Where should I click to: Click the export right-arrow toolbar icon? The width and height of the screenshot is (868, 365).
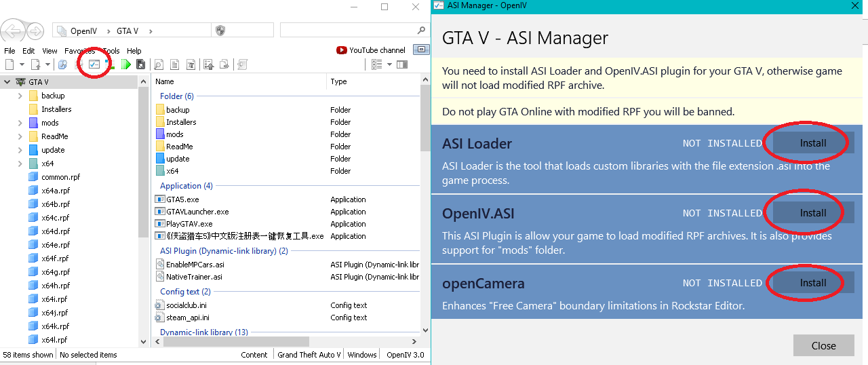coord(224,64)
